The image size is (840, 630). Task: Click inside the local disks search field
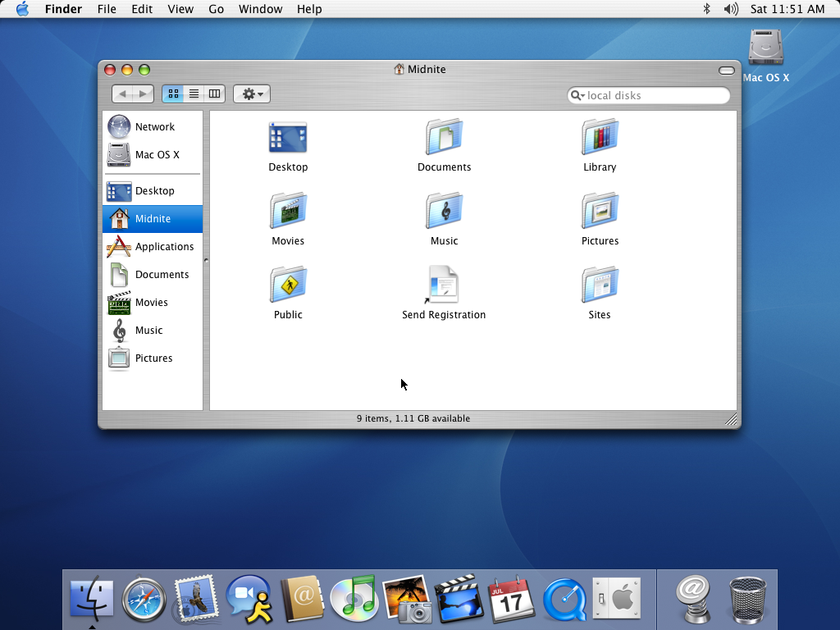(648, 95)
